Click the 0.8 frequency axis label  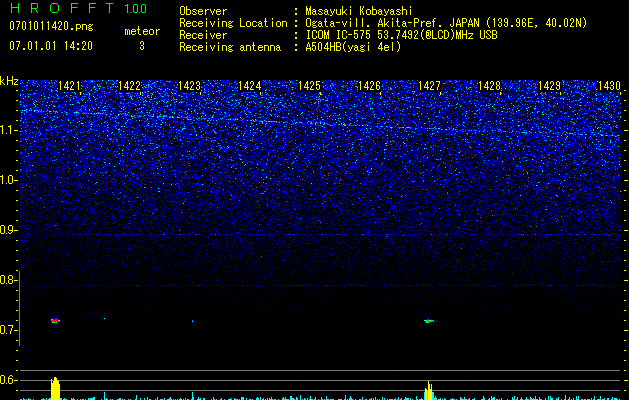(8, 280)
